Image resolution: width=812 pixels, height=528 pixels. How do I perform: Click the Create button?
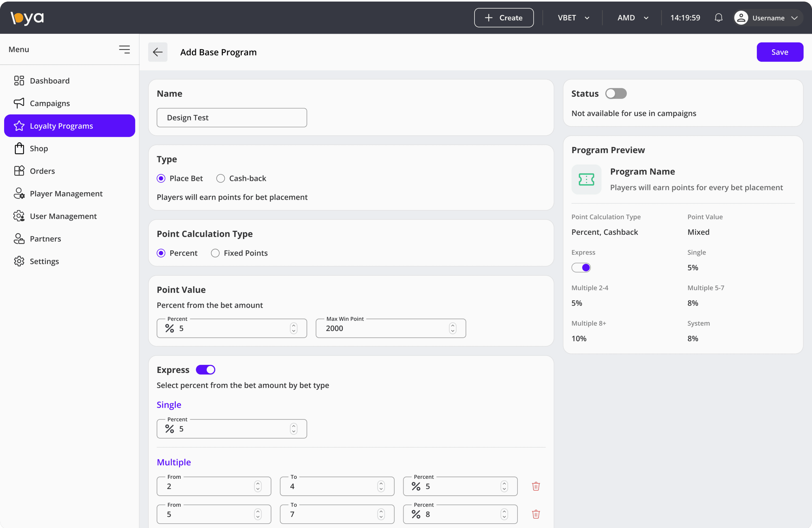click(504, 18)
